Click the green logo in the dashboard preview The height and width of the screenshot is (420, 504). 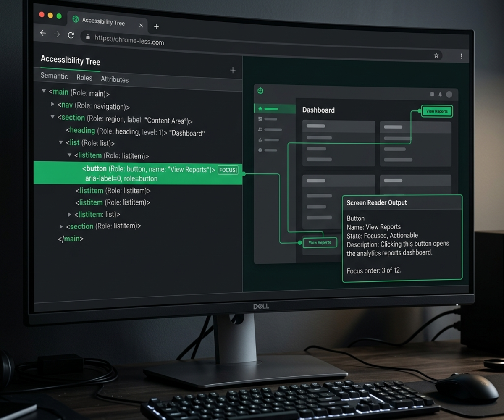coord(260,91)
